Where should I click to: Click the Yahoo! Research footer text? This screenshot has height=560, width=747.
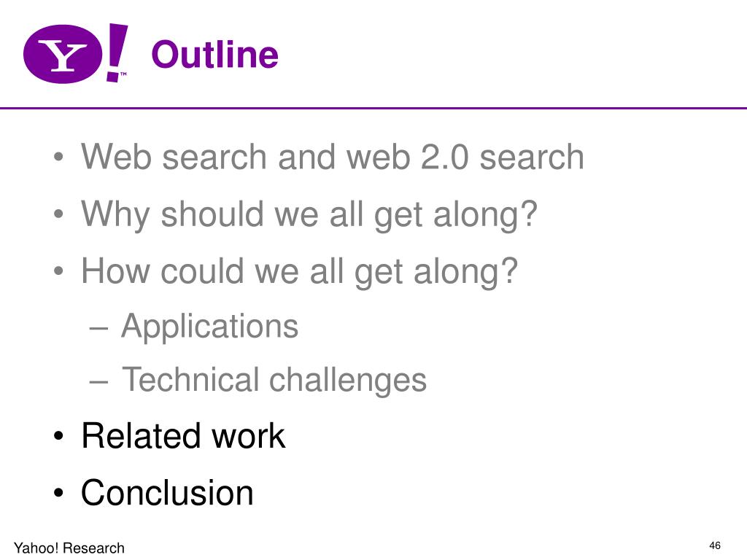(69, 548)
